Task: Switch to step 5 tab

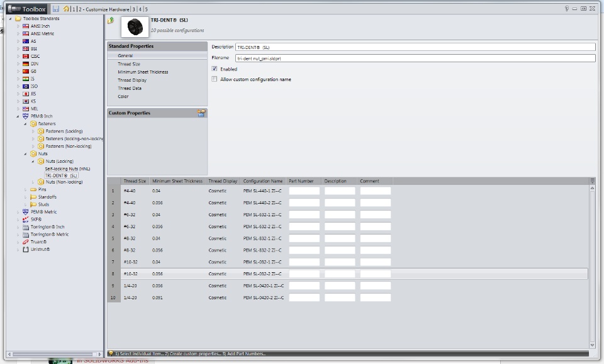Action: pos(147,9)
